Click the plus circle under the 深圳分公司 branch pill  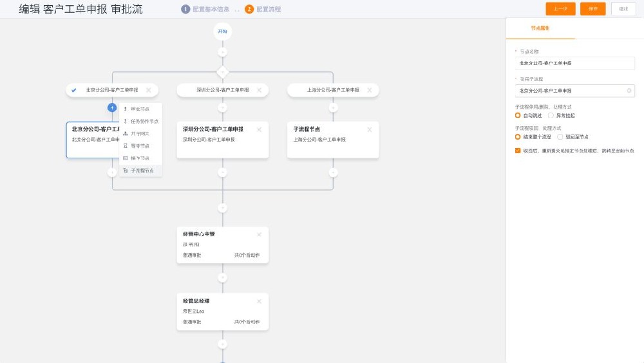(223, 107)
